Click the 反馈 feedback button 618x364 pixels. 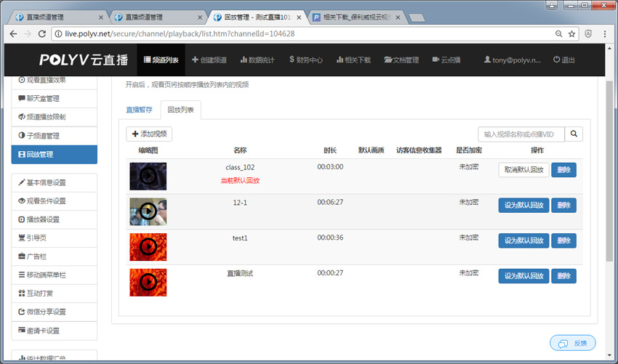point(573,343)
